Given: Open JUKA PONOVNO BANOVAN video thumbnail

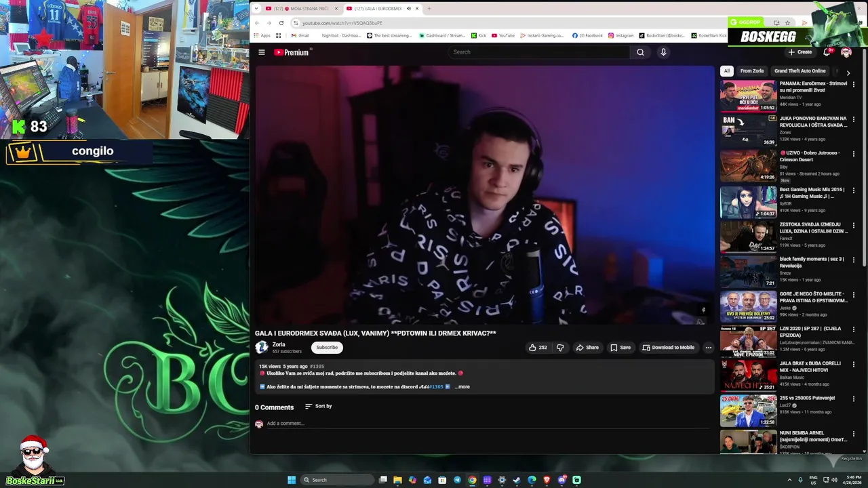Looking at the screenshot, I should [x=748, y=131].
